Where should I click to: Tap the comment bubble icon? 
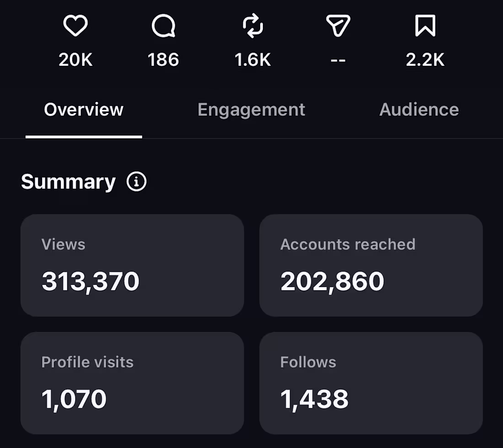(164, 26)
